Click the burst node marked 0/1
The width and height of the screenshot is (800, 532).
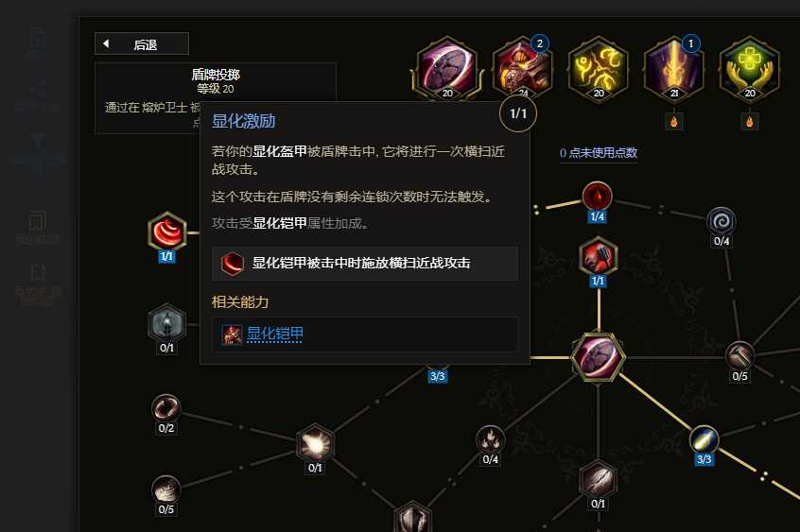[x=315, y=443]
